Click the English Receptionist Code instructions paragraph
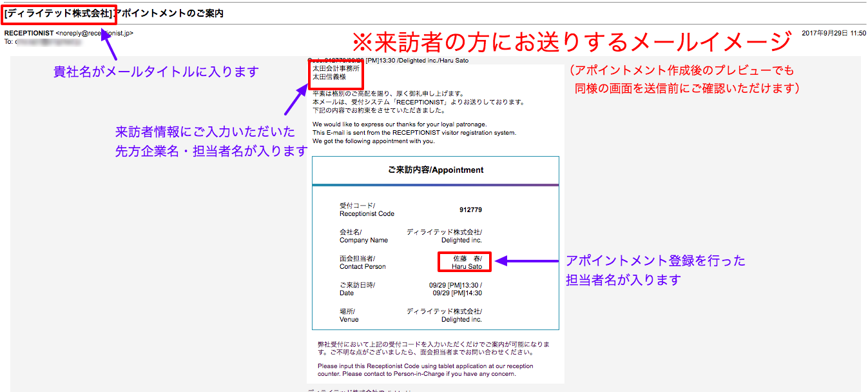Image resolution: width=868 pixels, height=392 pixels. pos(425,370)
